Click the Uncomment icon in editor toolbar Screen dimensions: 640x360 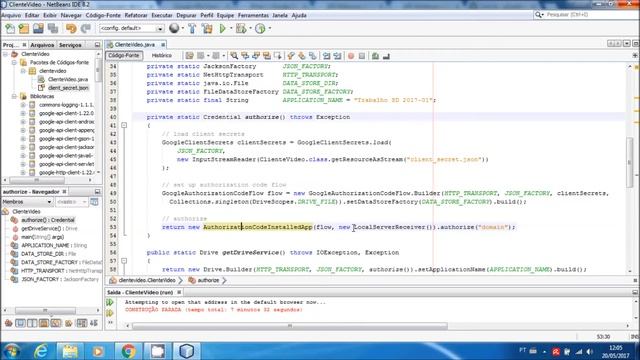pyautogui.click(x=386, y=56)
